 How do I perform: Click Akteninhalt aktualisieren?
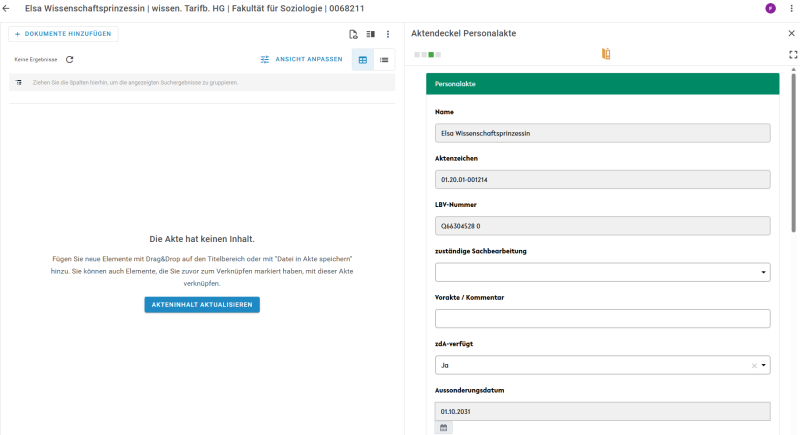point(202,305)
